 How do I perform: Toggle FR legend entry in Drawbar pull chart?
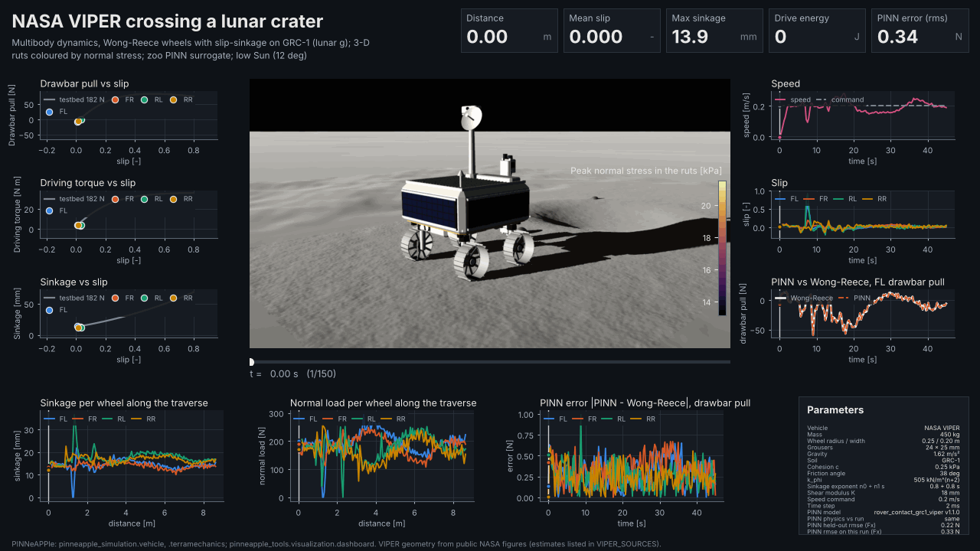pos(123,99)
